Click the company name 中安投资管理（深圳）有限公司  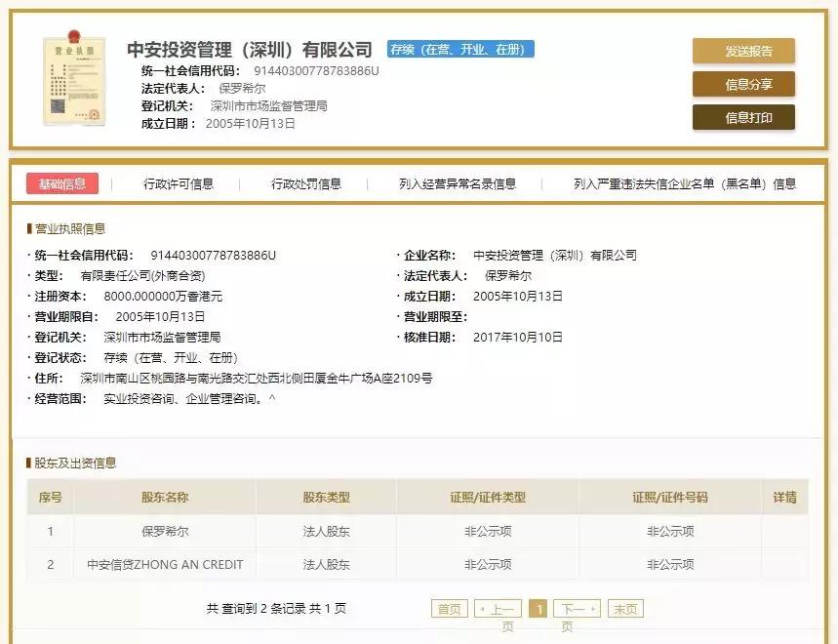252,47
